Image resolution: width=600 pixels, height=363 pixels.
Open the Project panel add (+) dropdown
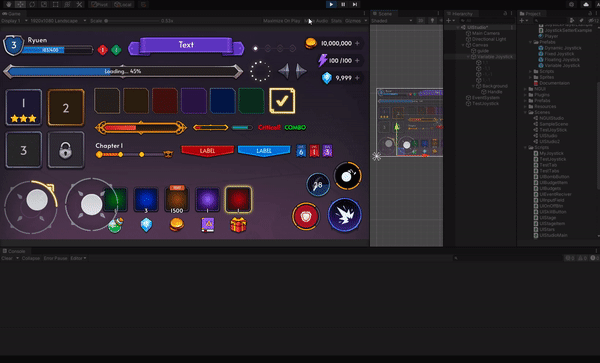pyautogui.click(x=523, y=21)
